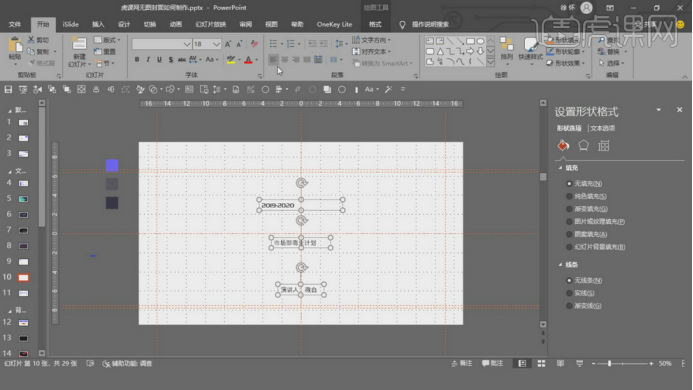Image resolution: width=693 pixels, height=390 pixels.
Task: Switch to the Insert (插入) ribbon tab
Action: pos(98,24)
